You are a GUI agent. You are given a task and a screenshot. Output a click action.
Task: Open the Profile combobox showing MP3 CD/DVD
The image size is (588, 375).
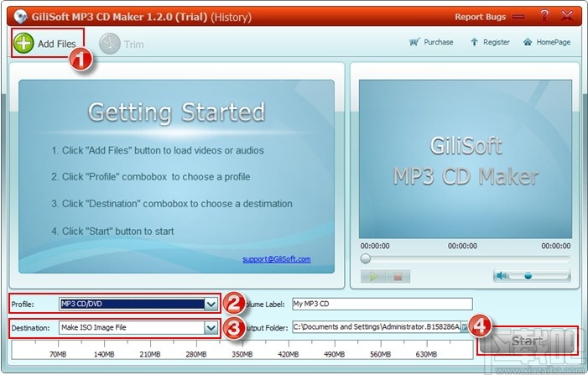pos(138,304)
